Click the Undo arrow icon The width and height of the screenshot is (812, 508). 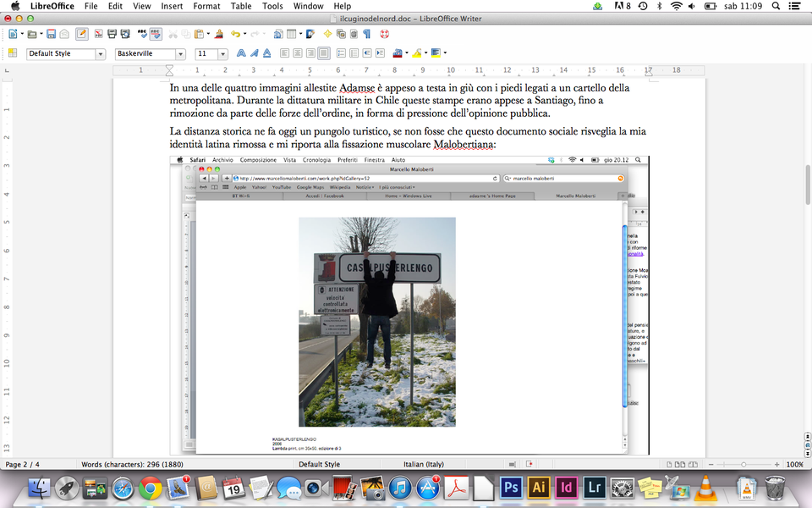[x=234, y=34]
